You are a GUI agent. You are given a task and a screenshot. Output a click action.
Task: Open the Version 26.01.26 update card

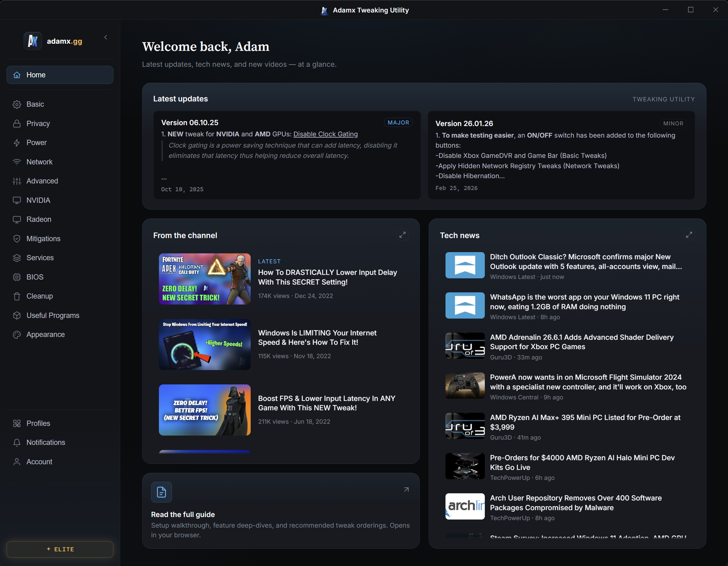(561, 155)
